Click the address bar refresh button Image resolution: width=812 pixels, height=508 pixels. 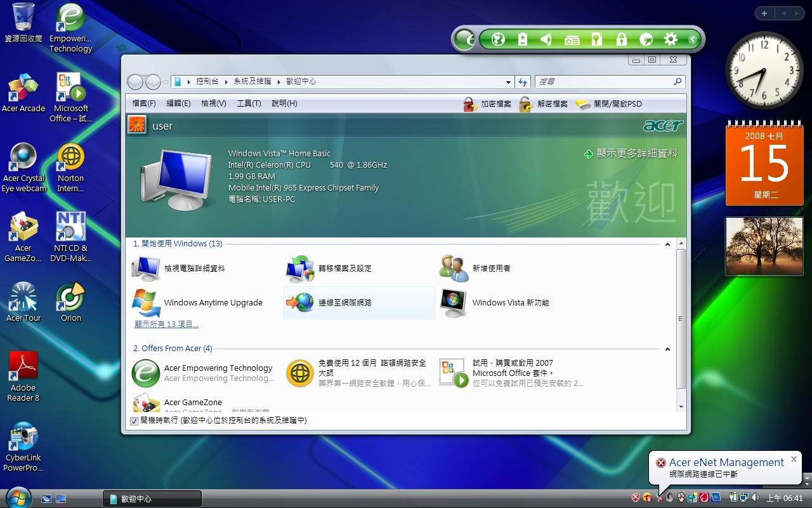[x=523, y=82]
